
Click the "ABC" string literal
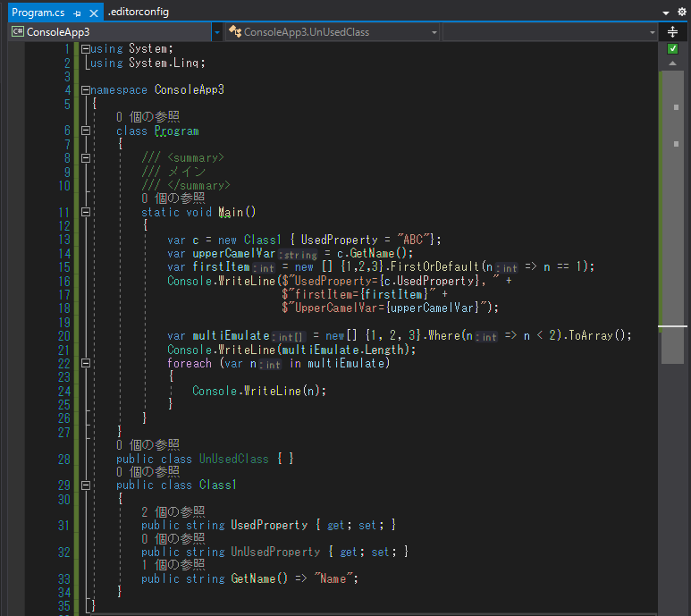(x=413, y=240)
